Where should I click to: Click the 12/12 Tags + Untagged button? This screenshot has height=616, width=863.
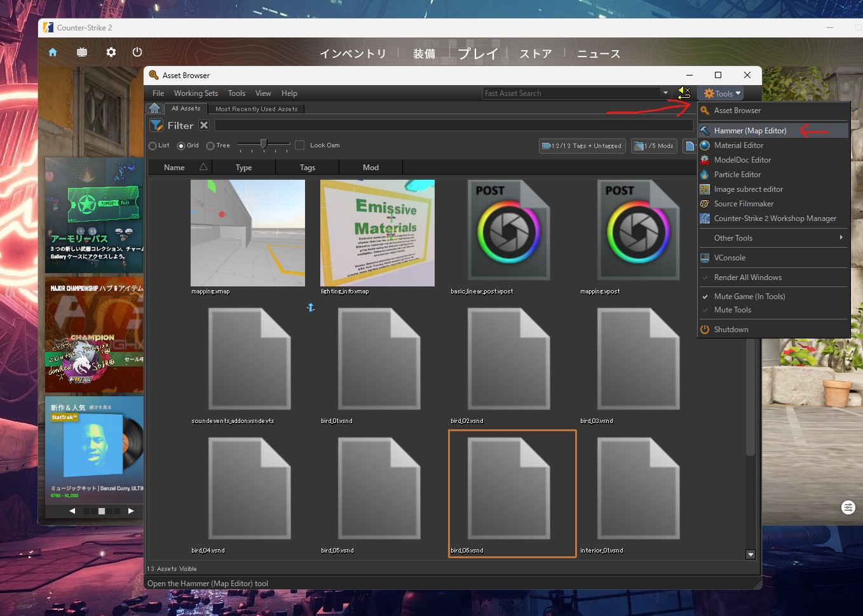point(582,146)
